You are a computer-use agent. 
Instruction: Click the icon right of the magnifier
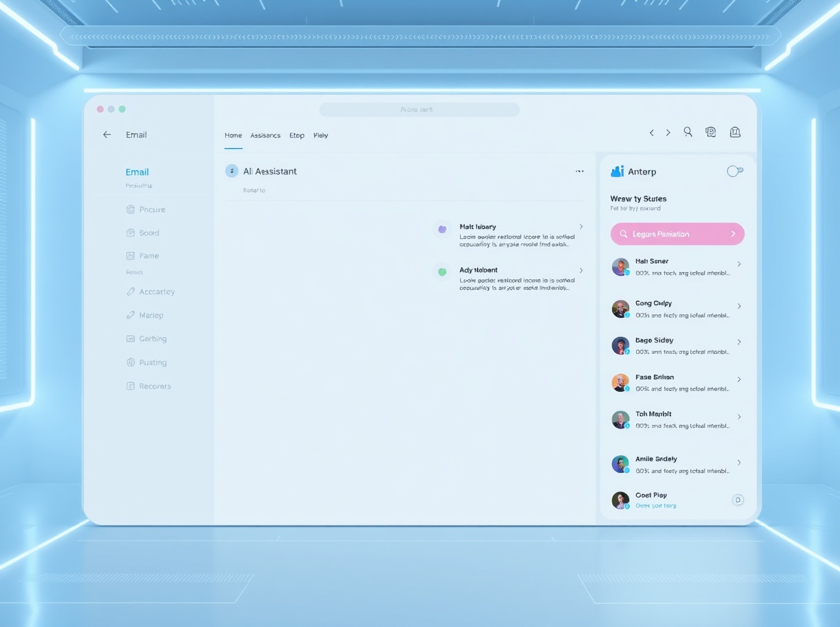[x=711, y=132]
